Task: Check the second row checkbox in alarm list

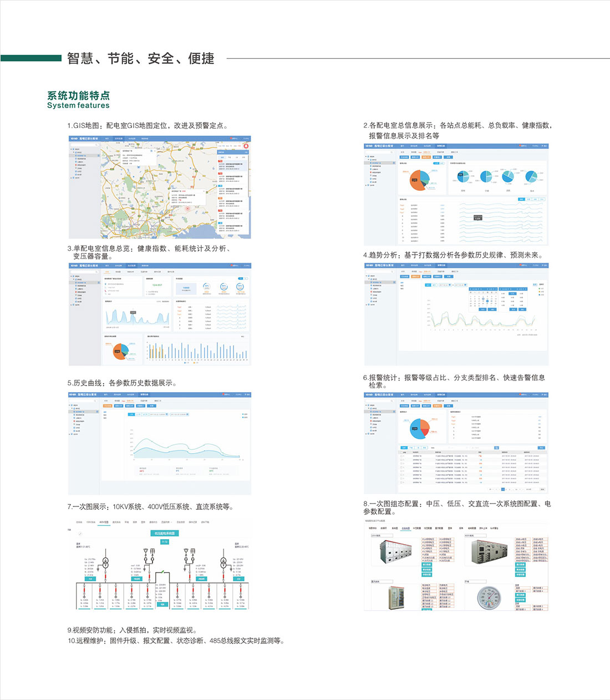Action: coord(402,460)
